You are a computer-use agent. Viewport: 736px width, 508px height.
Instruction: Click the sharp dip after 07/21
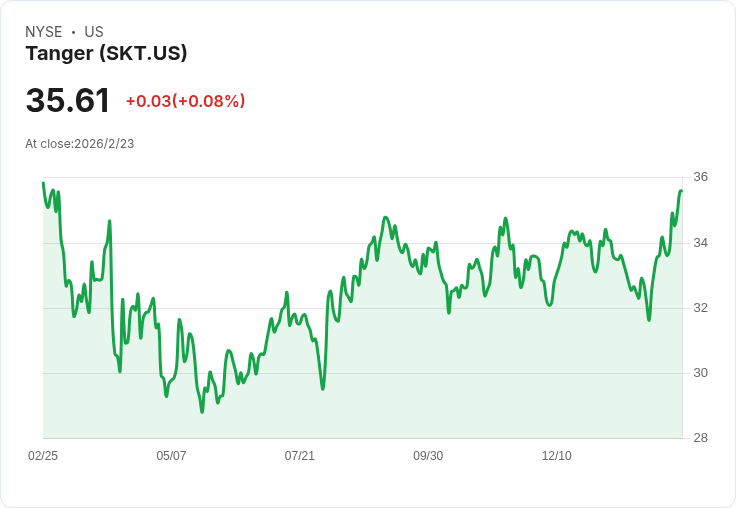323,389
